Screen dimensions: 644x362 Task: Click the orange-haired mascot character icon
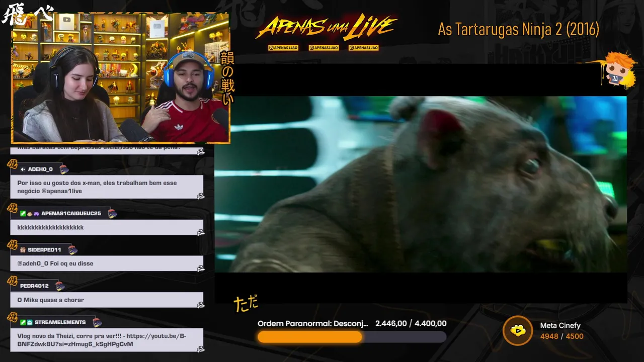618,70
